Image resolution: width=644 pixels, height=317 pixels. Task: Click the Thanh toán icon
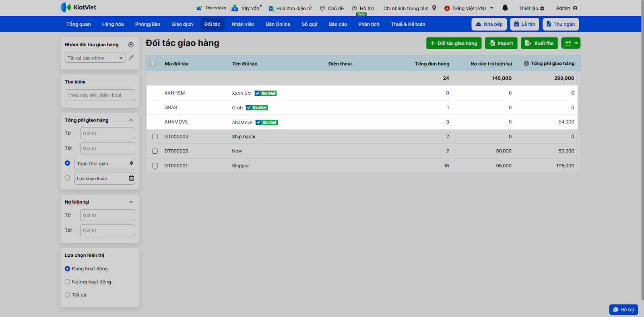tap(199, 8)
